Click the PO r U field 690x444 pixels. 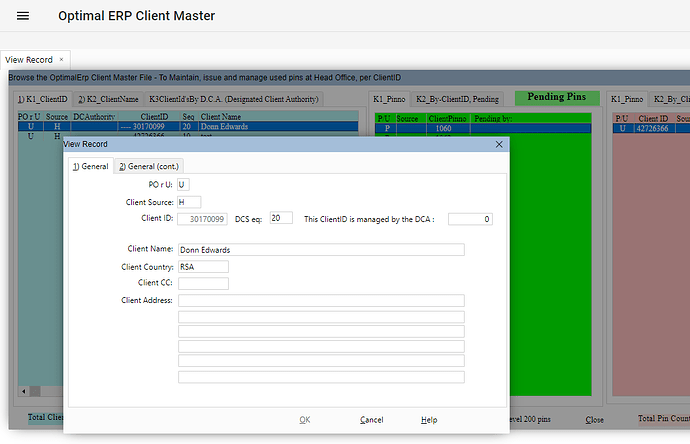(183, 184)
